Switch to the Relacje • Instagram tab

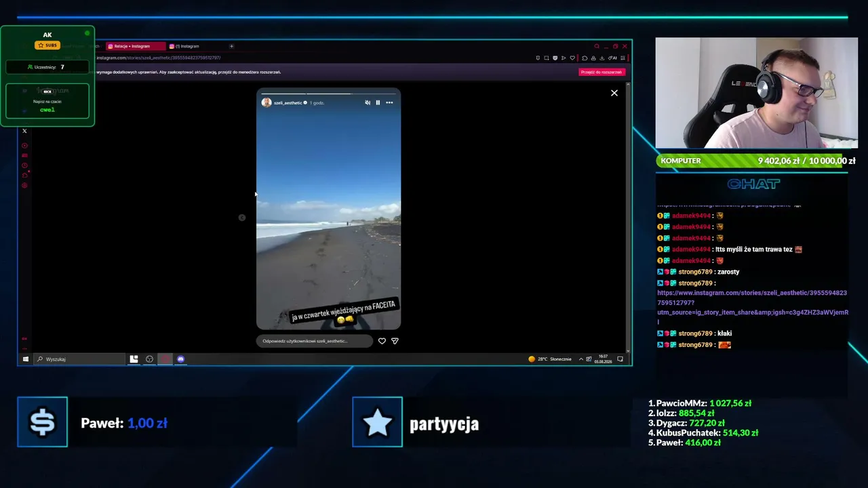point(135,46)
